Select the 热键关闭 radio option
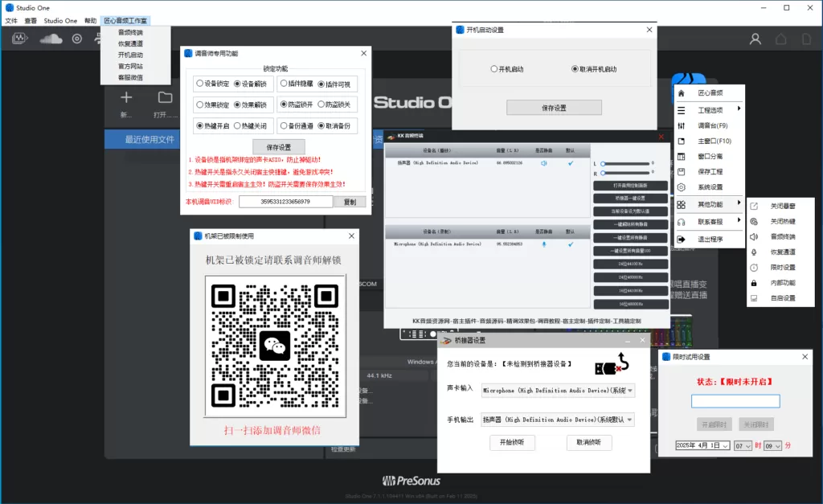 coord(237,126)
